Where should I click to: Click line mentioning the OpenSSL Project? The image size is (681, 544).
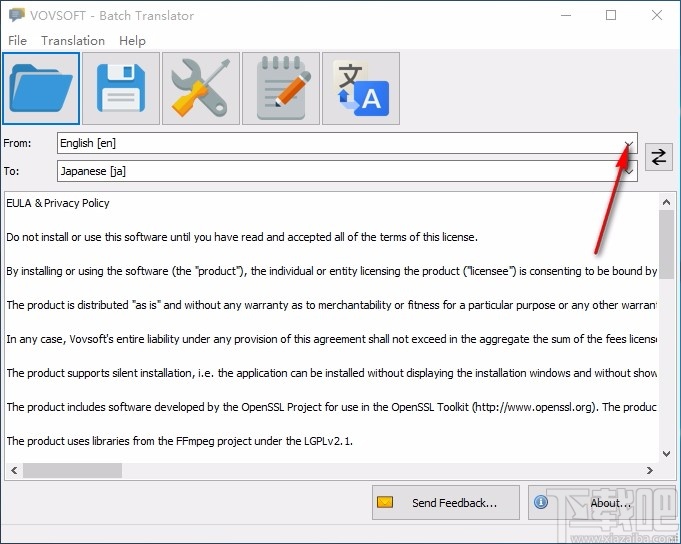click(x=331, y=407)
